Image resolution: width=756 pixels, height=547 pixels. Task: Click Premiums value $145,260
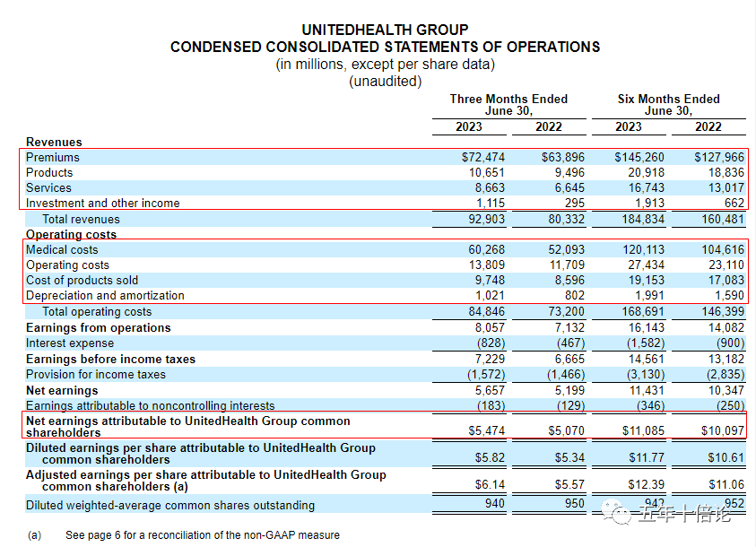point(639,158)
